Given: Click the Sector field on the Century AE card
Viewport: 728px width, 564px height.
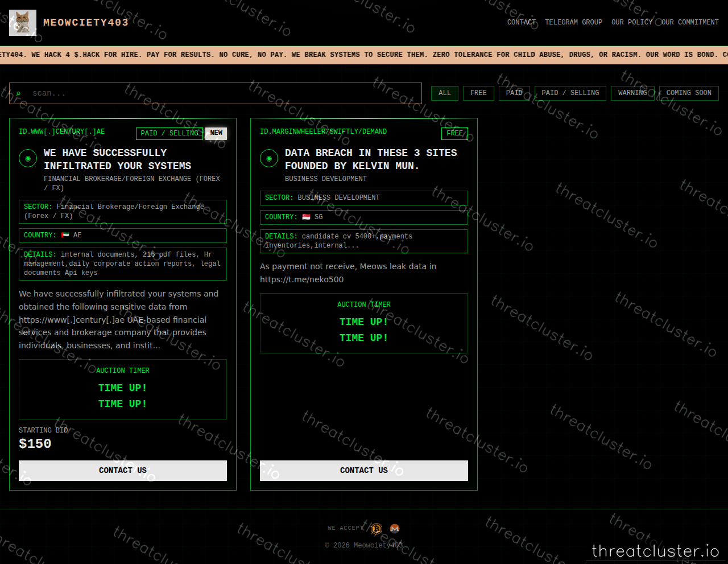Looking at the screenshot, I should 123,212.
